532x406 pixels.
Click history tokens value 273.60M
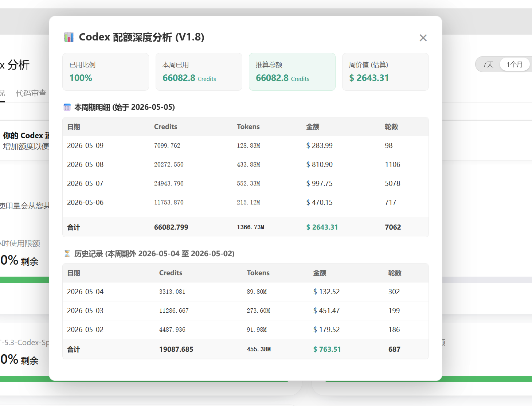point(258,311)
